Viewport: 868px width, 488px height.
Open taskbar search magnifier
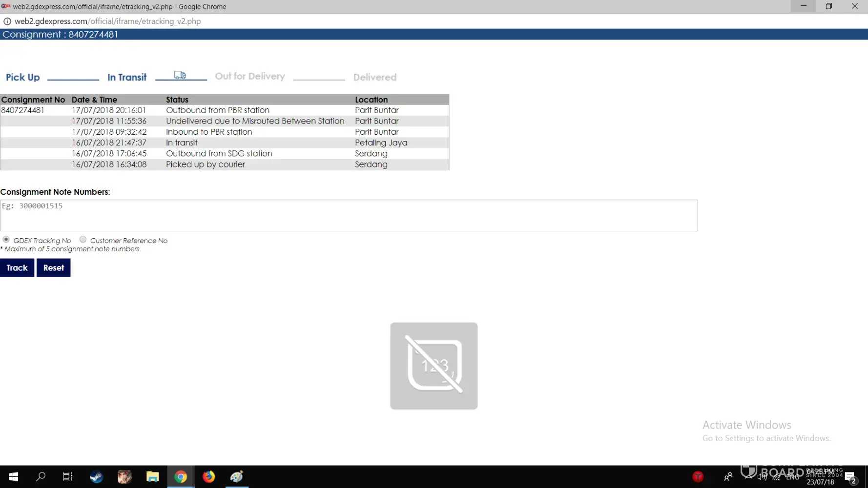coord(41,477)
